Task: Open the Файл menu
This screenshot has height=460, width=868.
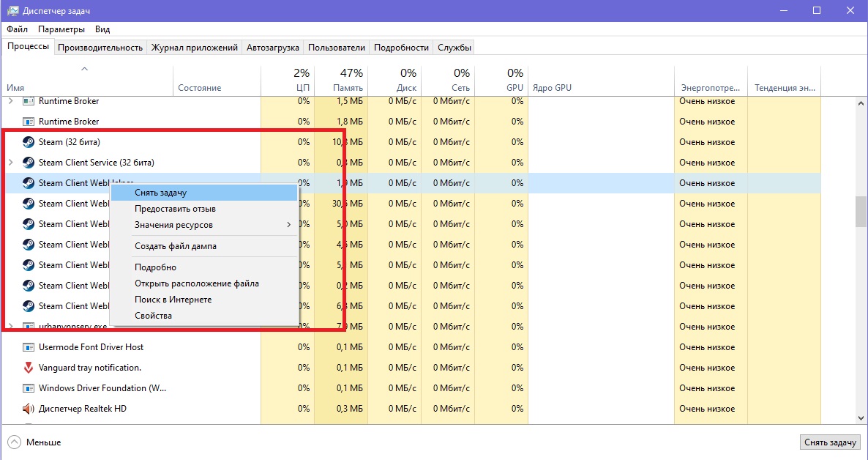Action: tap(17, 29)
